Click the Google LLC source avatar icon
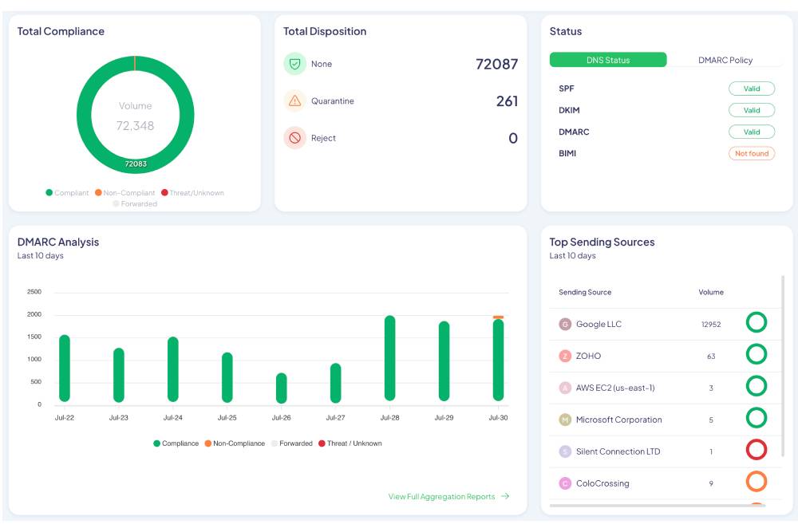Screen dimensions: 798x532 (x=565, y=324)
